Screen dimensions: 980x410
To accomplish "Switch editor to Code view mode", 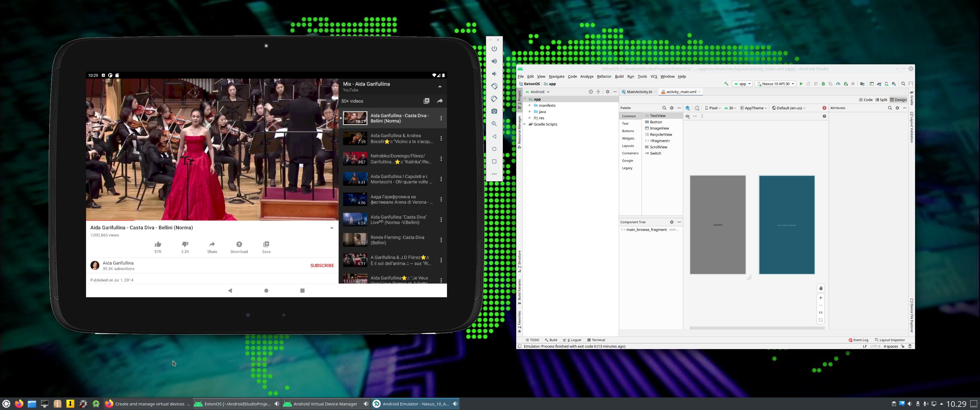I will pos(865,100).
